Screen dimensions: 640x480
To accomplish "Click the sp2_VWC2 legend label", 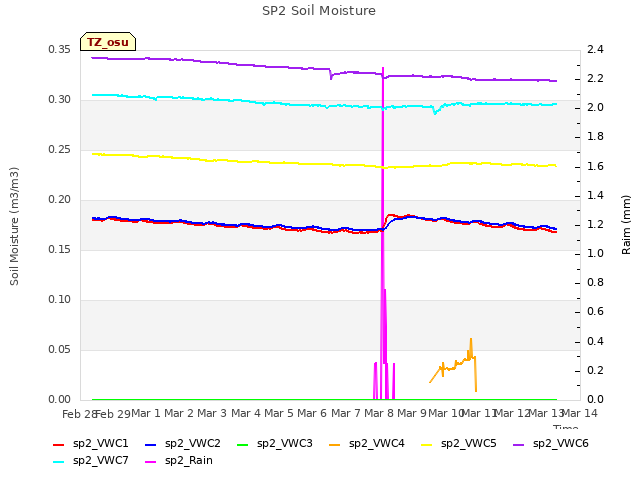I will (193, 443).
